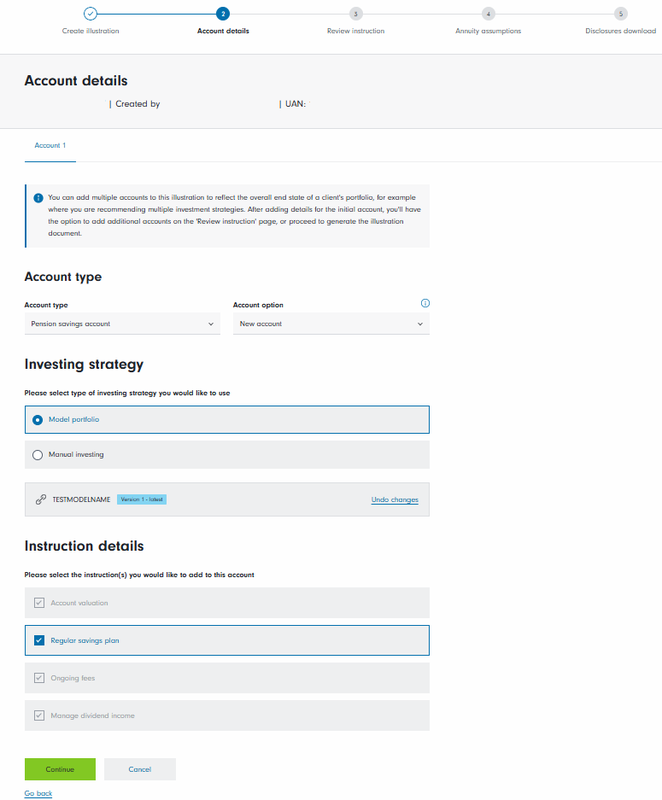Screen dimensions: 662x800
Task: Click the step 4 Annuity assumptions circle
Action: (488, 14)
